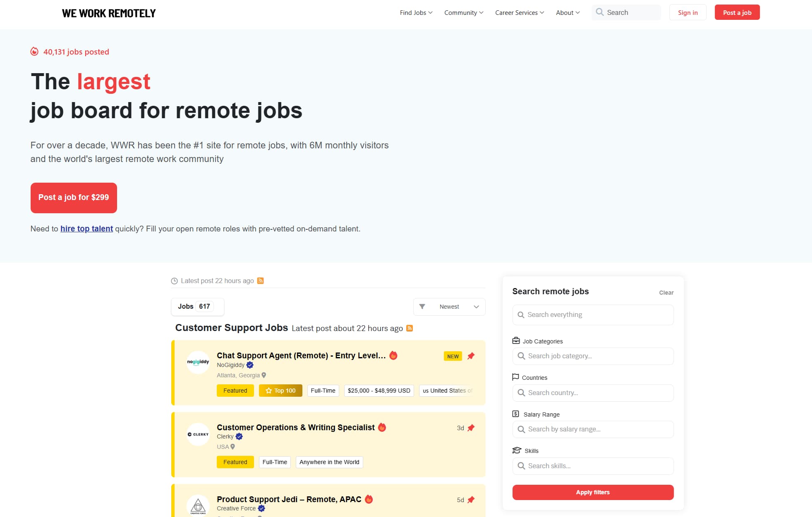
Task: Click Full-Time tag on Chat Support Agent
Action: [323, 391]
